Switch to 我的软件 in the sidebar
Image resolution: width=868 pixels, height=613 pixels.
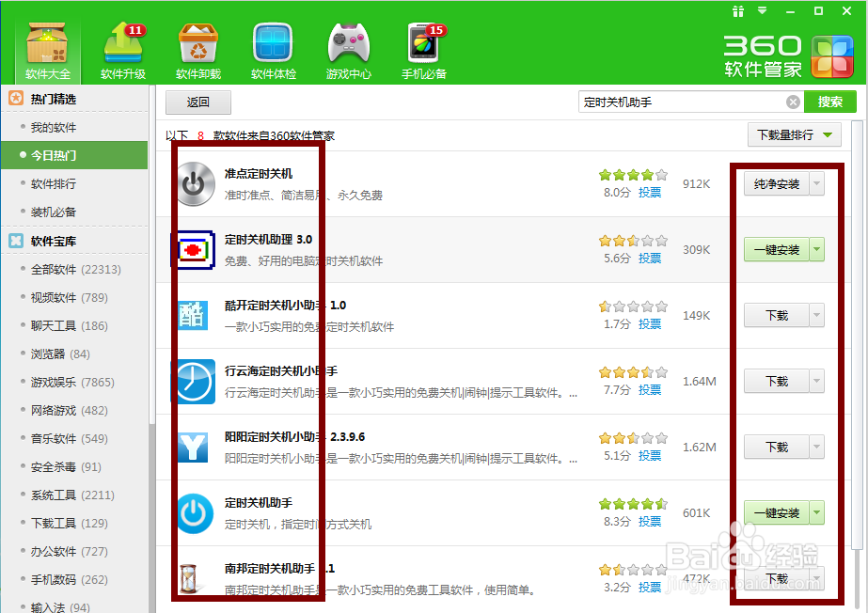click(52, 126)
